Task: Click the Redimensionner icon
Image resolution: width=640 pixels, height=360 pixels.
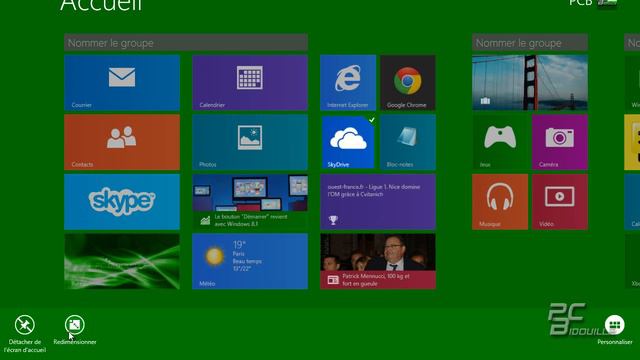Action: (74, 325)
